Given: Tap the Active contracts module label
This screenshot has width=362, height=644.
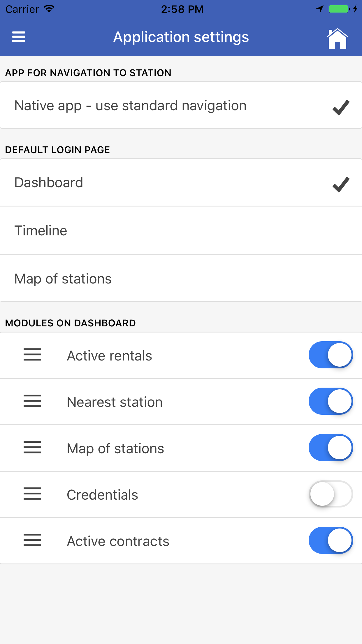Looking at the screenshot, I should (x=118, y=541).
